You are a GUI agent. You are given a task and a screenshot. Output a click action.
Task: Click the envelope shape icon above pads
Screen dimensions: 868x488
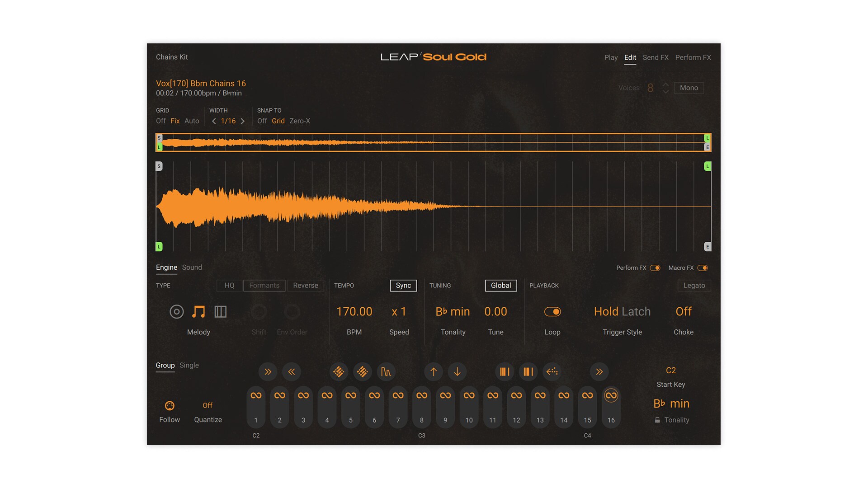click(x=386, y=372)
